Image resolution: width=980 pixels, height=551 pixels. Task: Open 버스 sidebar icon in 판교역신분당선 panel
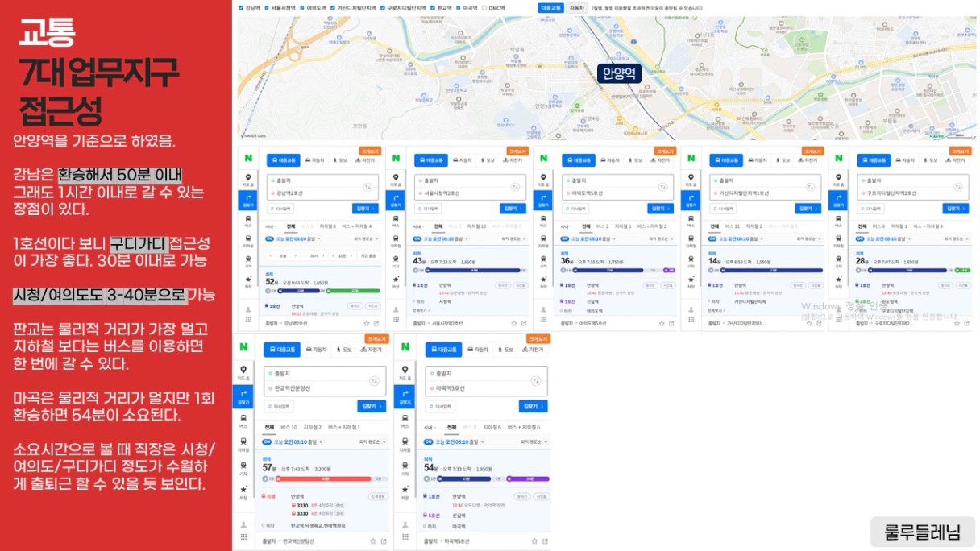click(x=243, y=420)
